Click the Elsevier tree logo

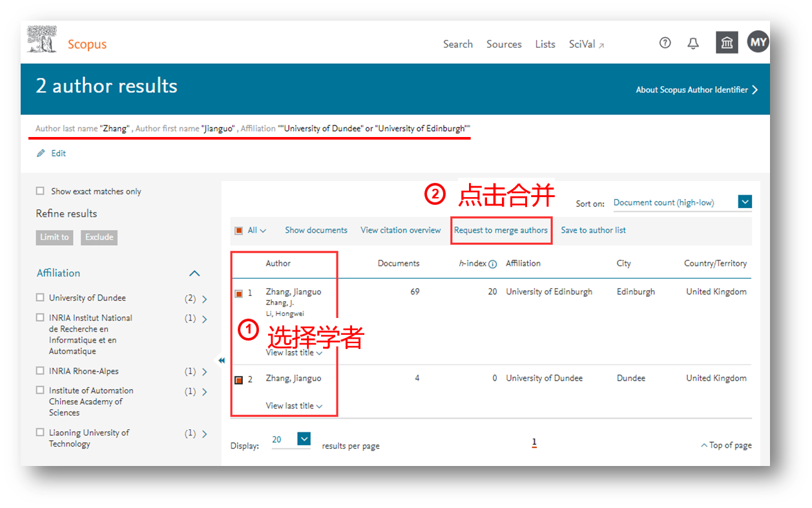coord(41,40)
